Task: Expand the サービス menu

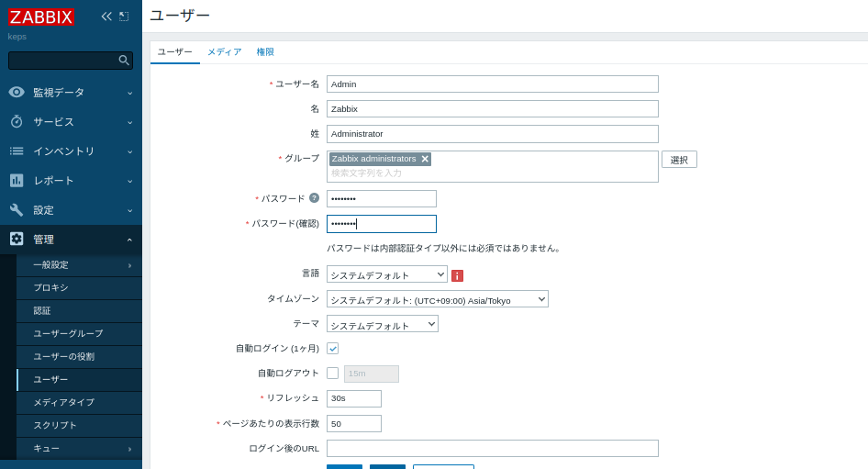Action: click(129, 122)
